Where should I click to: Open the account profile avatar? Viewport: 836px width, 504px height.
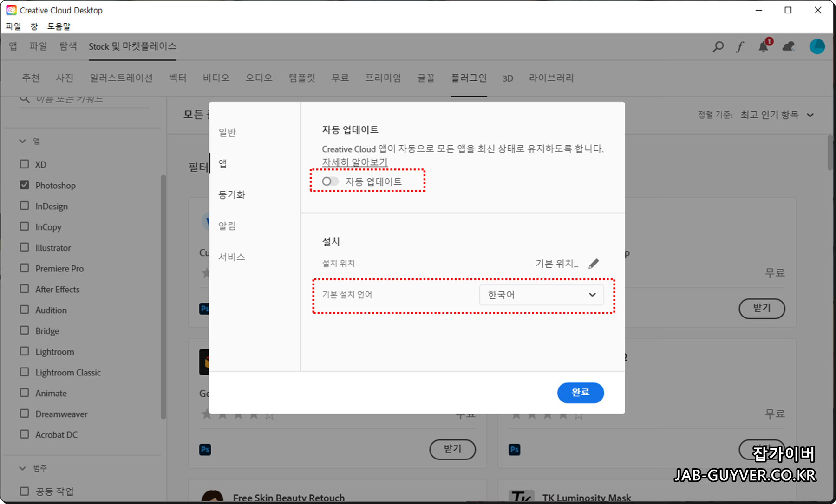pyautogui.click(x=817, y=46)
